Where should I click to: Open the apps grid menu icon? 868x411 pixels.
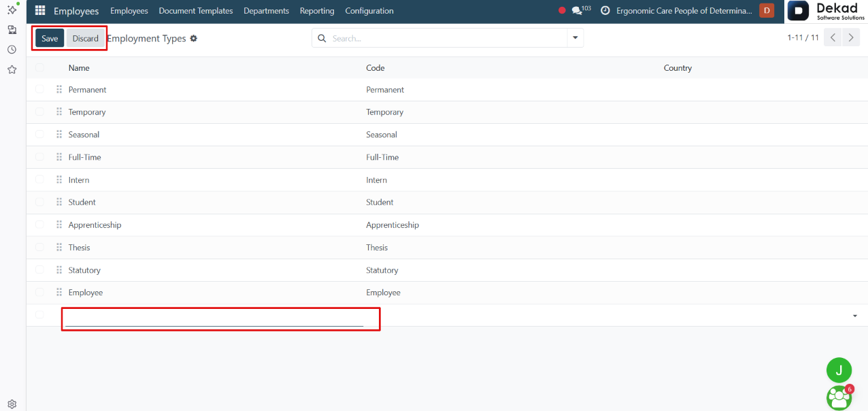click(40, 11)
